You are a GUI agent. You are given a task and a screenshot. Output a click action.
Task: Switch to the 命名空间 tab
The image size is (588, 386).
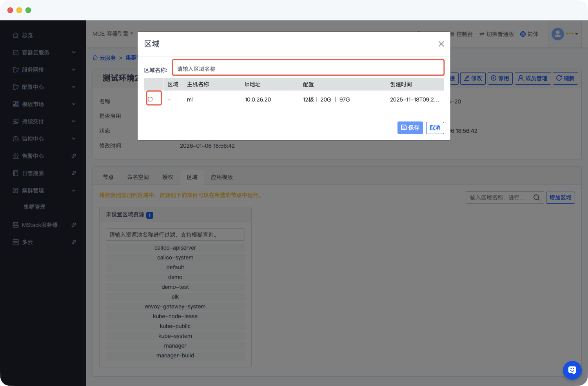pos(138,177)
